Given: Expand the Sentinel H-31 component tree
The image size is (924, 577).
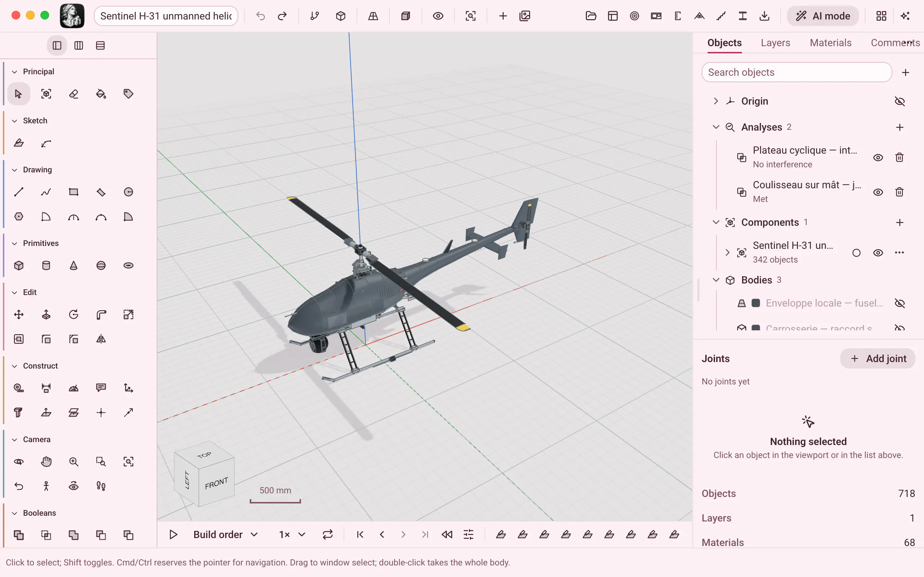Looking at the screenshot, I should [x=727, y=253].
